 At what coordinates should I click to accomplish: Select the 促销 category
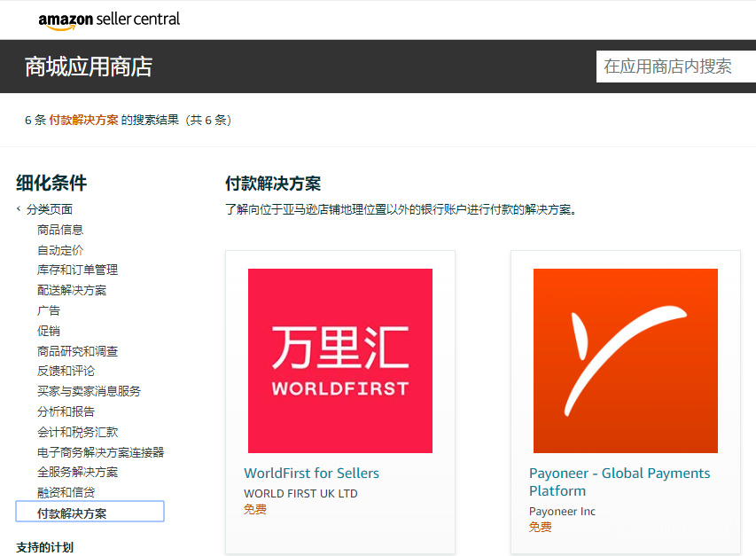pos(49,331)
